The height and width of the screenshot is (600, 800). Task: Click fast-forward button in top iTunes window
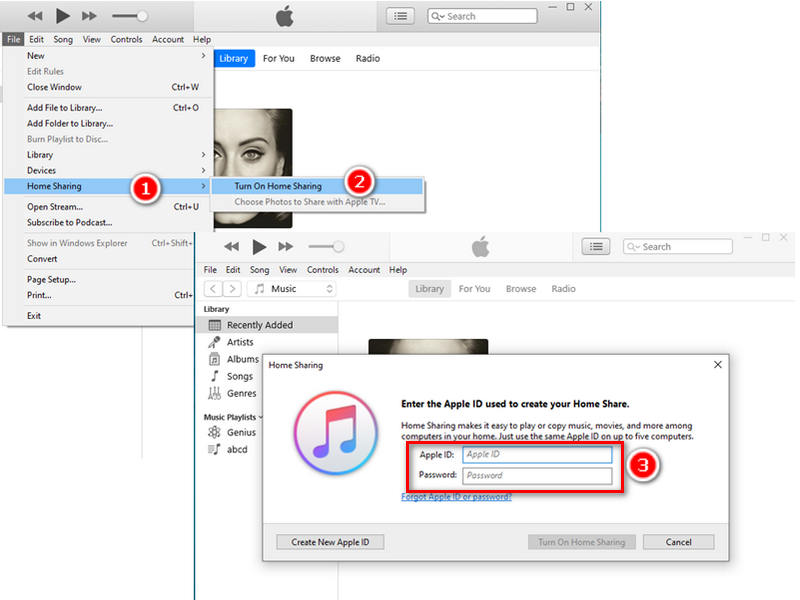[89, 16]
